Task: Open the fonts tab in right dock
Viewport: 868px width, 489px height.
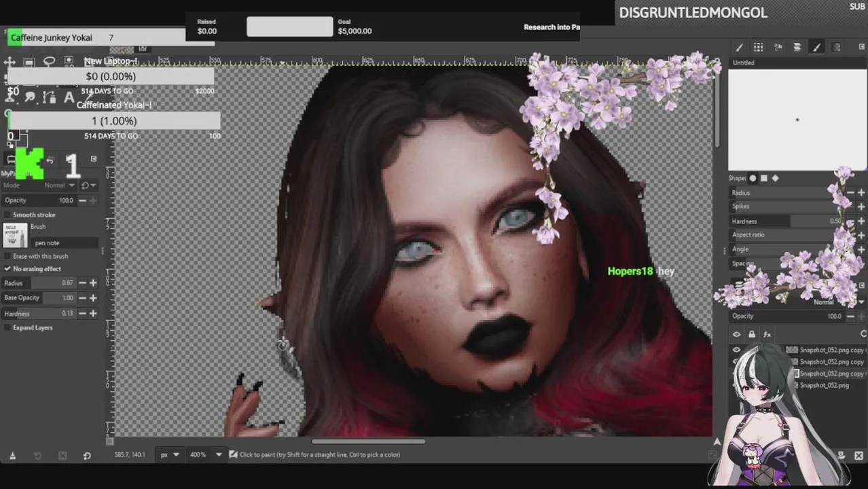Action: click(x=778, y=47)
